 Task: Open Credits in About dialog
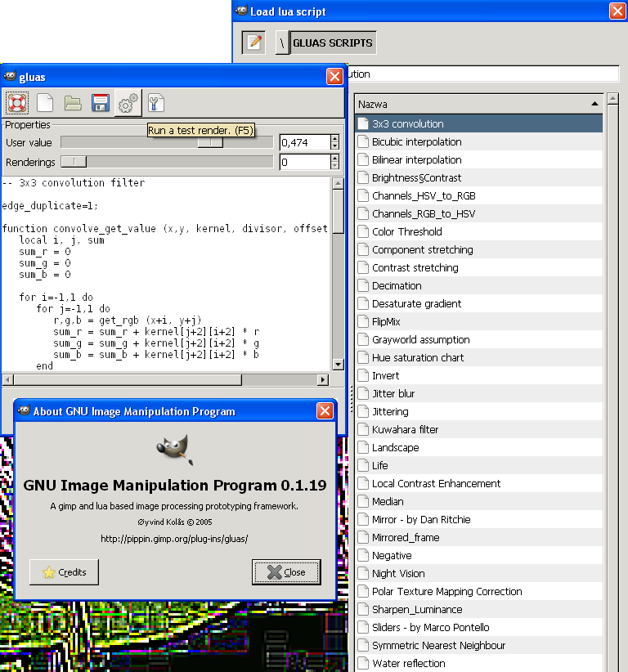(64, 572)
